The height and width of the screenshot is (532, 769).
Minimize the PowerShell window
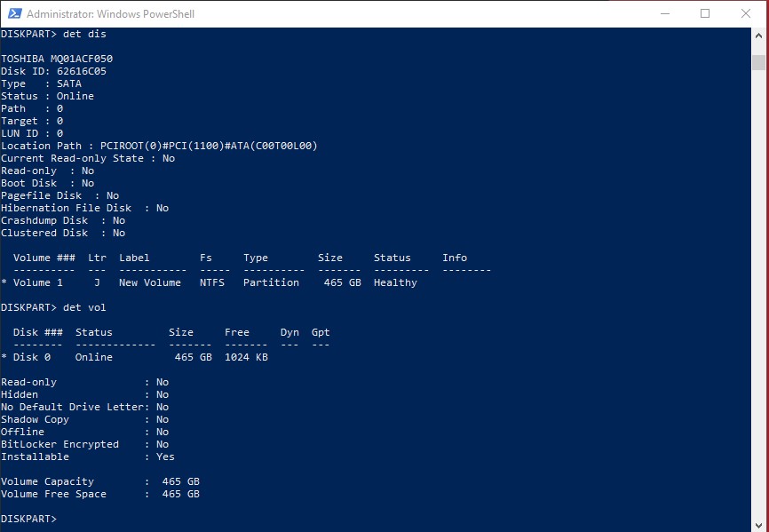coord(665,13)
